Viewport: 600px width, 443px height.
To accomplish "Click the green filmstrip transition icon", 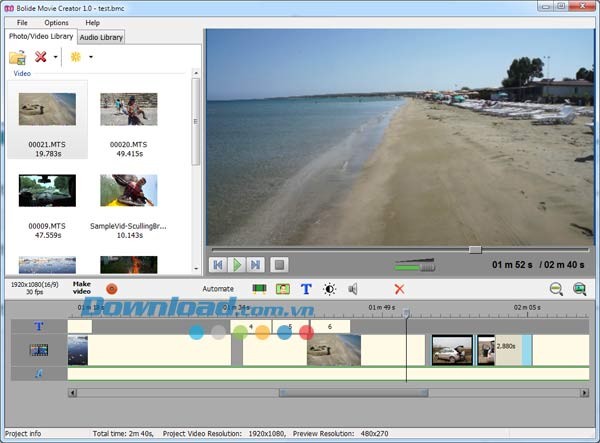I will [259, 288].
